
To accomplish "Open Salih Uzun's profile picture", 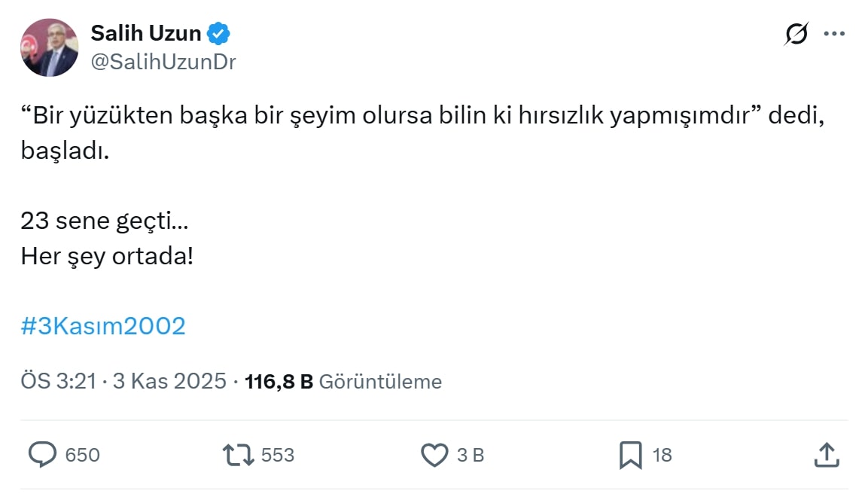I will (x=49, y=47).
